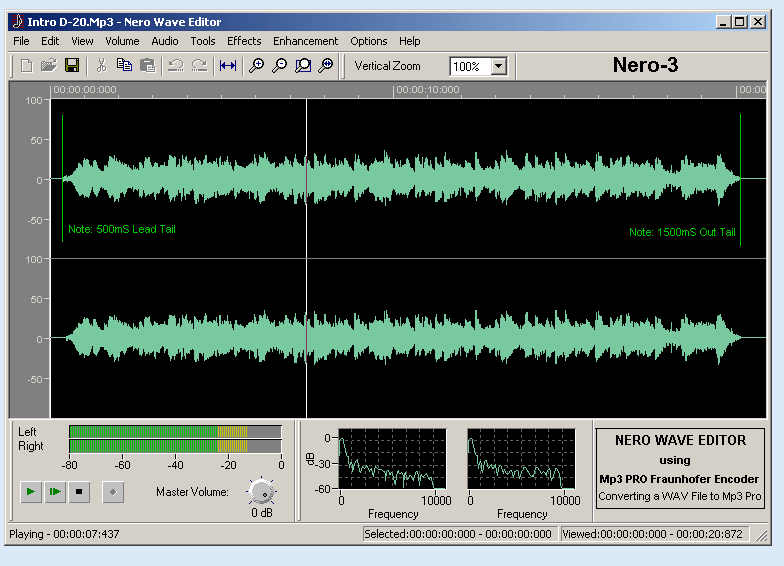Screen dimensions: 784x566
Task: Click the Zoom Full view icon
Action: click(326, 66)
